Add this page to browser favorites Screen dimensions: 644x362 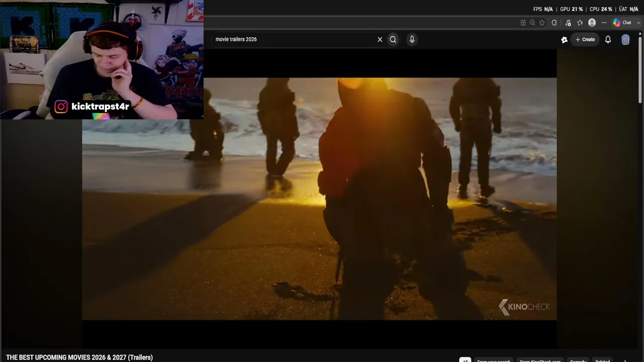pos(542,23)
